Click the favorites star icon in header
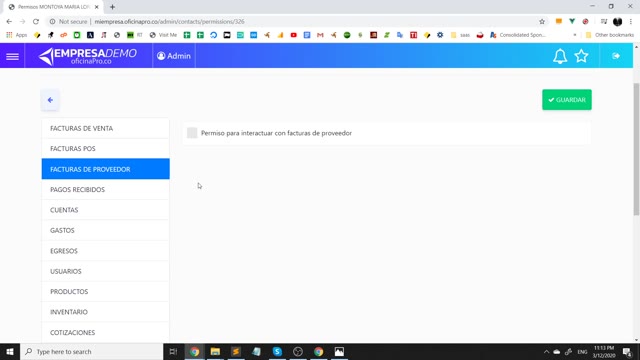This screenshot has height=360, width=640. (x=581, y=56)
